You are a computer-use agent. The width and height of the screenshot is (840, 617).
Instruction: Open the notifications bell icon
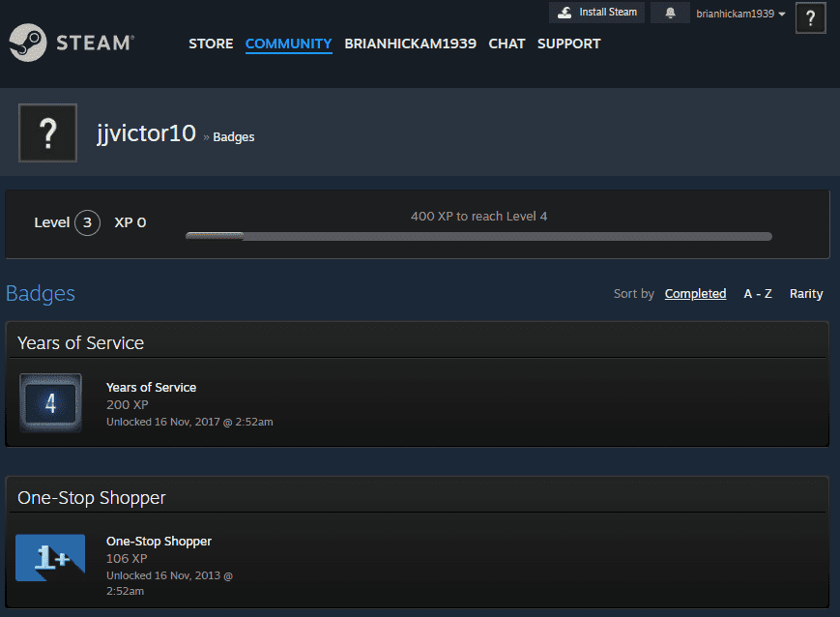[x=670, y=13]
